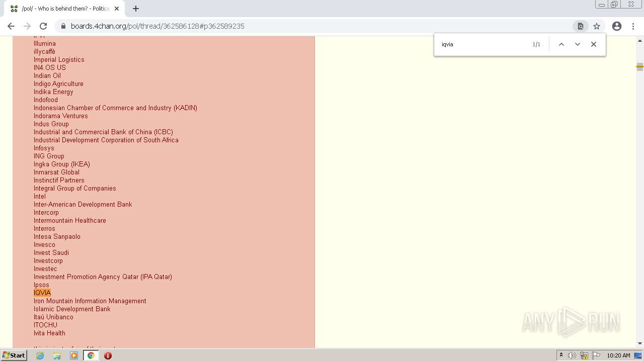
Task: Click the Indika Energy entry
Action: click(53, 92)
